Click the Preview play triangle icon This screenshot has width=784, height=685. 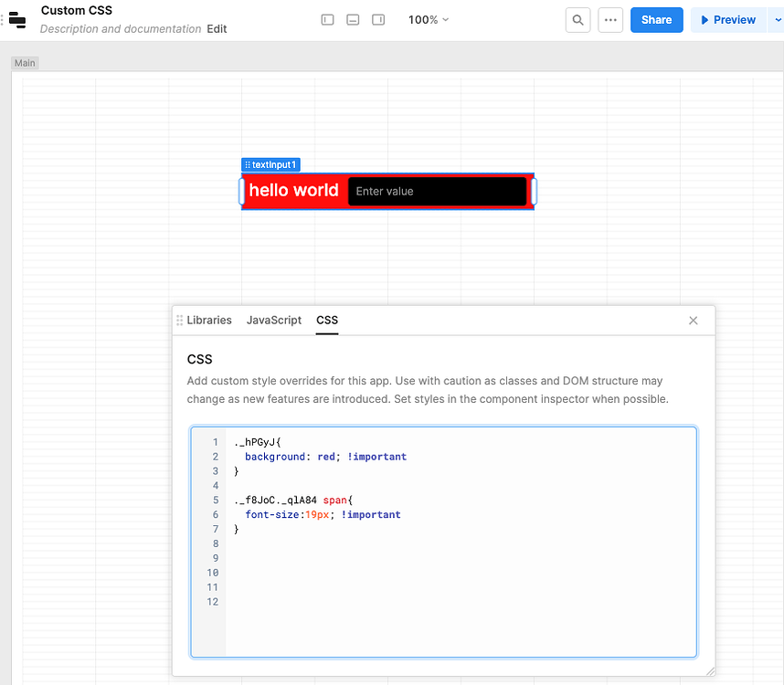[707, 19]
